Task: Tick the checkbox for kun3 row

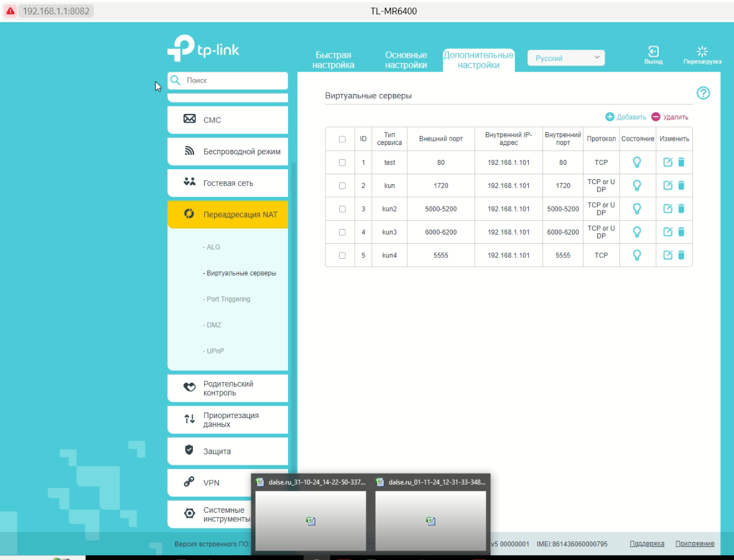Action: tap(342, 232)
